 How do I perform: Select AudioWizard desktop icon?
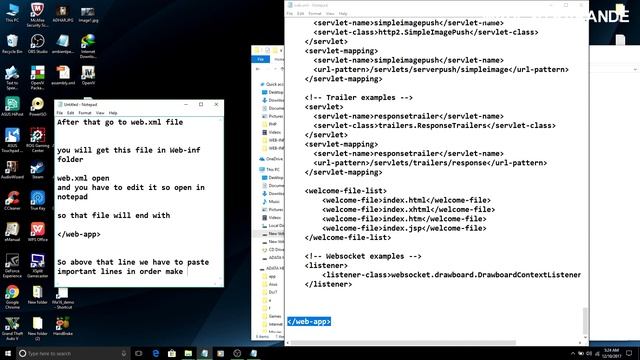(12, 169)
